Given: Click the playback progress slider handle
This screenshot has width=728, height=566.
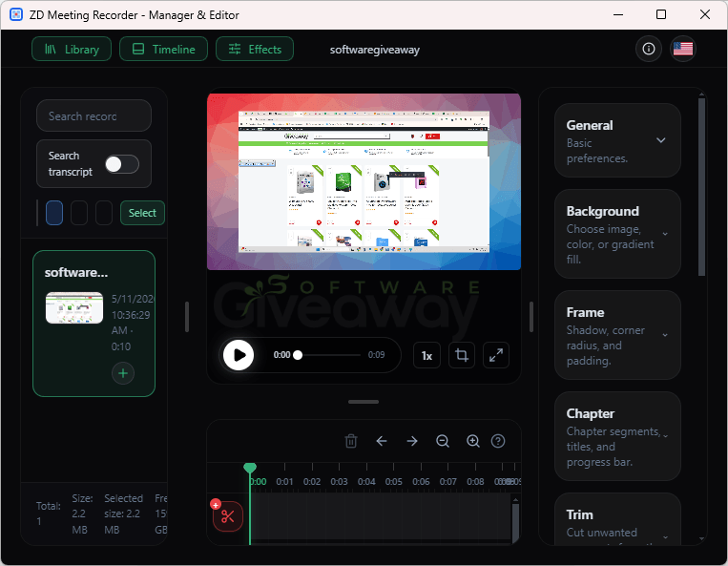Looking at the screenshot, I should [x=298, y=355].
